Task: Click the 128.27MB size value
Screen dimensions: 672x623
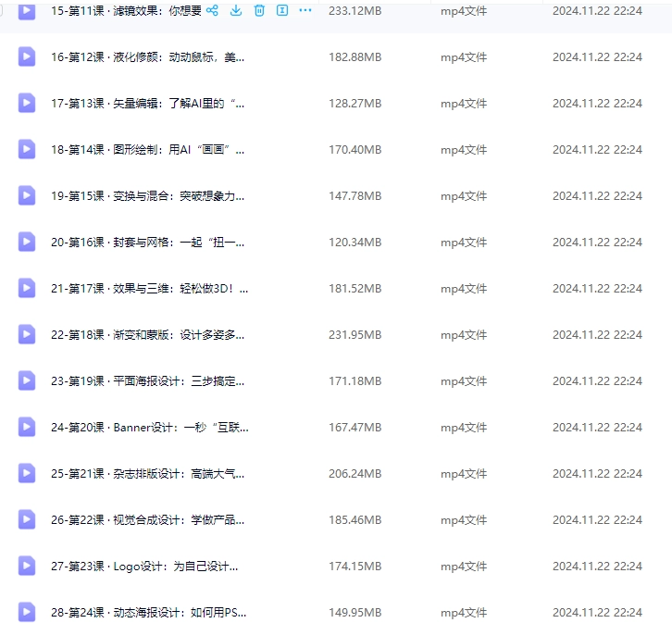Action: coord(355,104)
